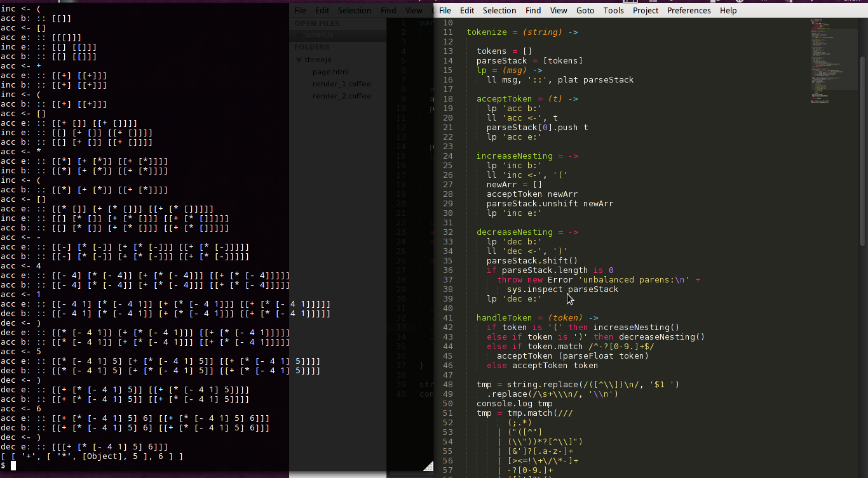Open the Edit menu in the front Sublime window

pos(467,10)
